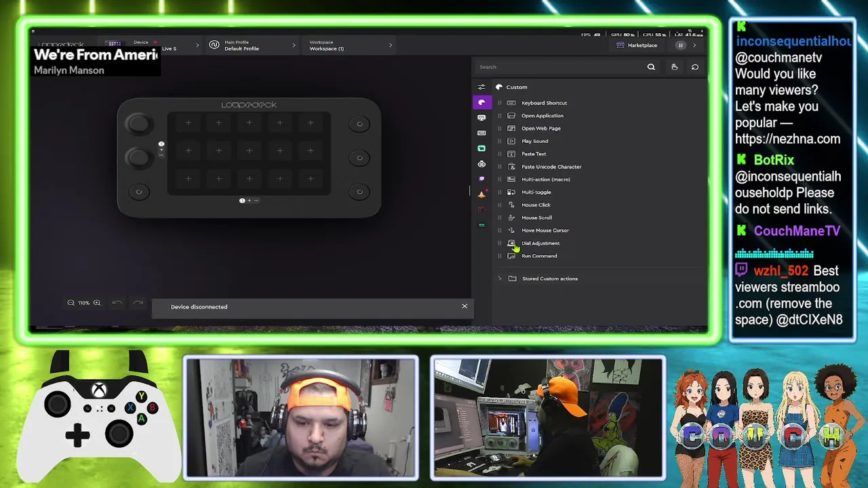Viewport: 868px width, 488px height.
Task: Click the Paste Unicode Character icon
Action: coord(511,167)
